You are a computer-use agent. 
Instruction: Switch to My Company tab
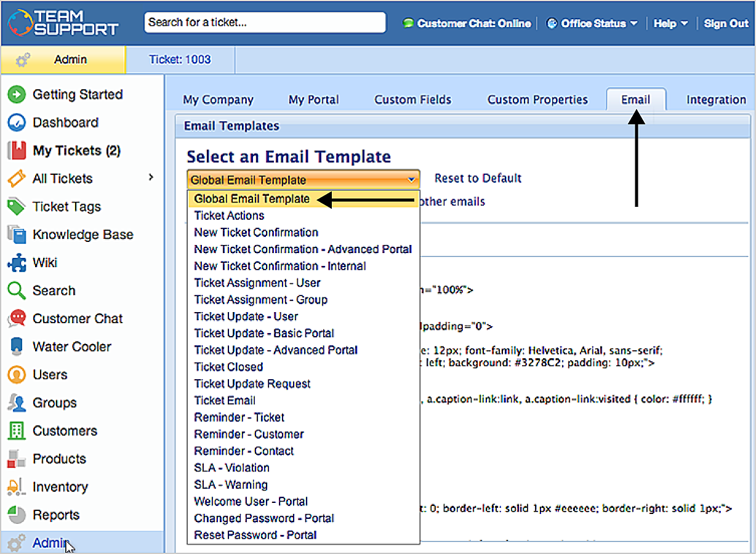click(x=218, y=100)
